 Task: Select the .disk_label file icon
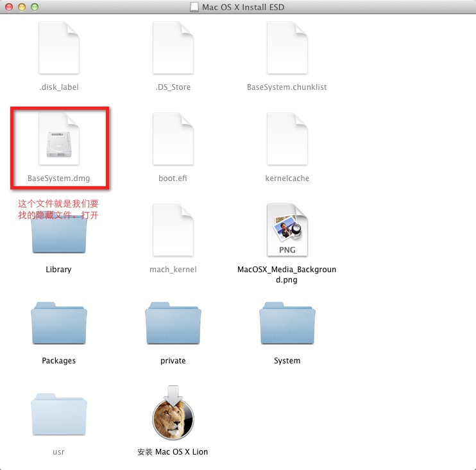(x=59, y=48)
